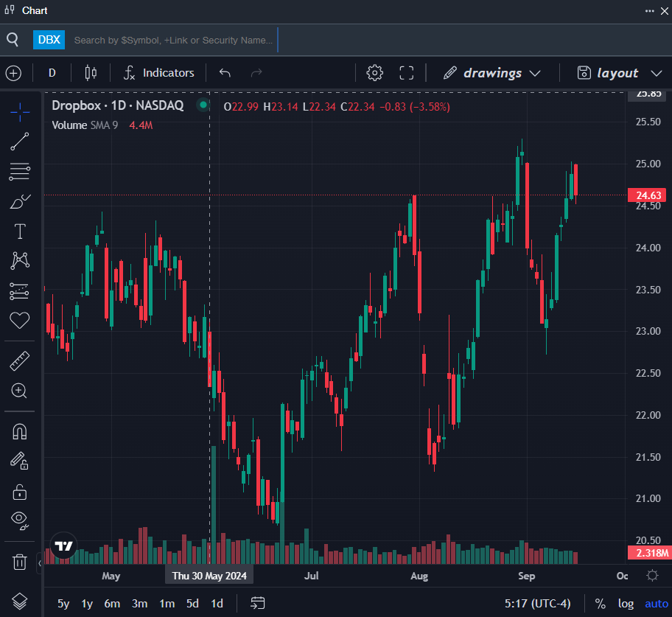Click the Thu 30 May 2024 date label
The height and width of the screenshot is (617, 672).
[x=209, y=576]
